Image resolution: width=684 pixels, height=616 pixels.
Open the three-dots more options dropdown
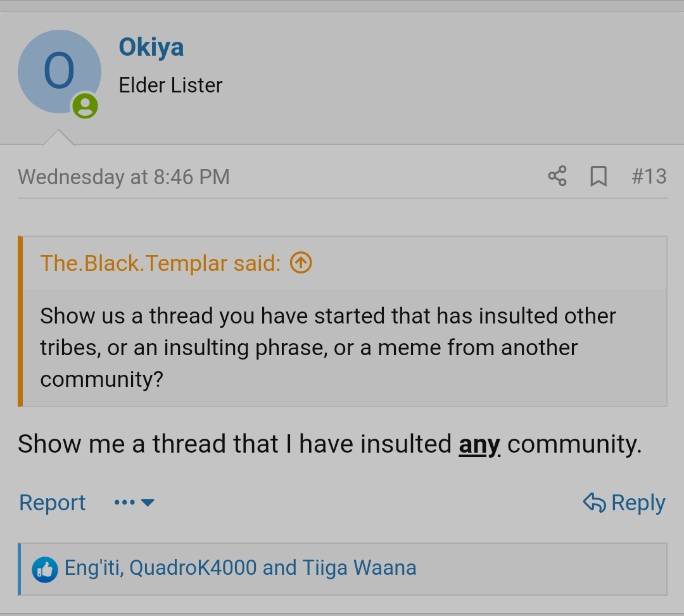coord(134,503)
